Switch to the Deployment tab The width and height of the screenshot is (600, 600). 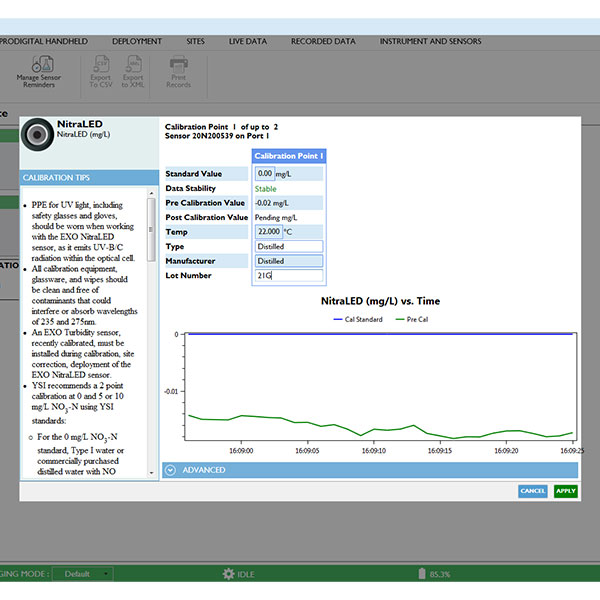pos(137,41)
